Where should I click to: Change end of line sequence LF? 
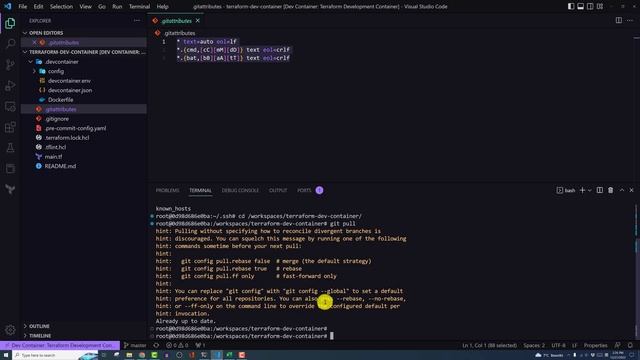coord(574,345)
